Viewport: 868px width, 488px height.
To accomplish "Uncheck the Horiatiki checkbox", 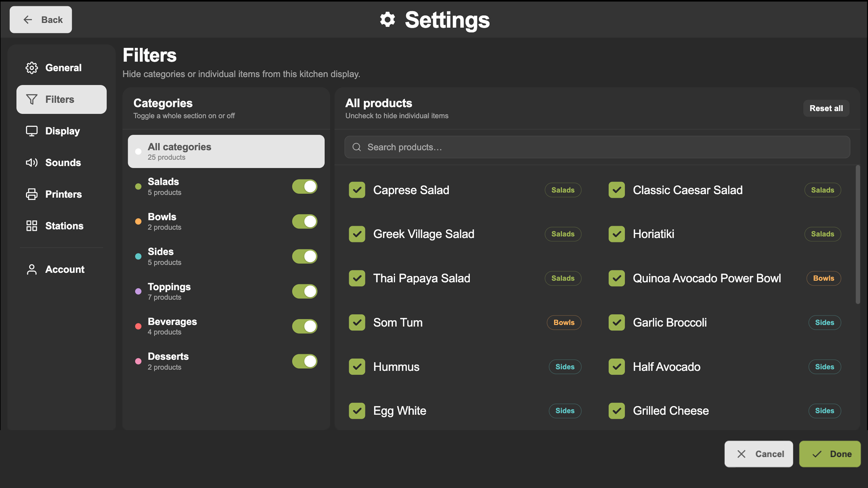I will pyautogui.click(x=617, y=234).
